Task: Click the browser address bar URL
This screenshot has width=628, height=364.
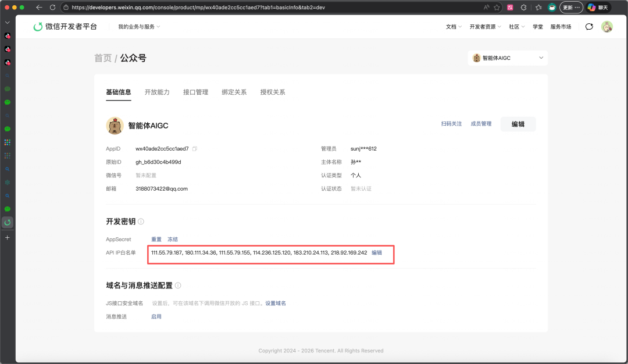Action: point(198,7)
